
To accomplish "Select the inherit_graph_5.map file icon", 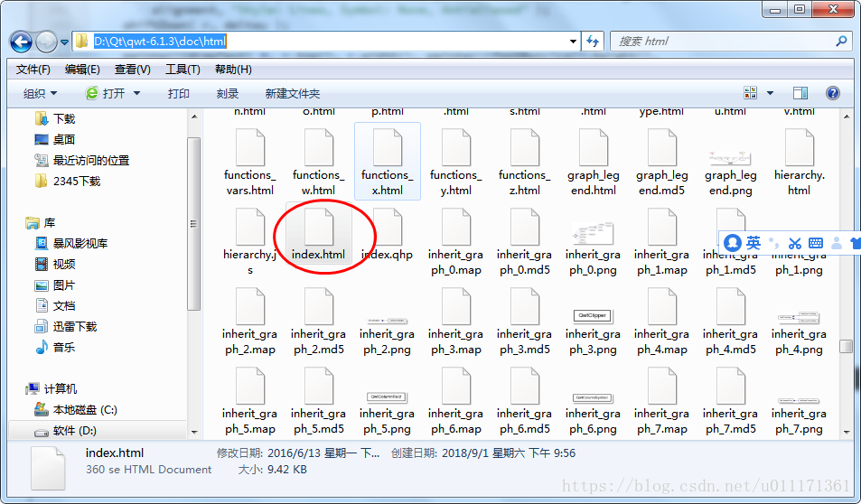I will point(250,386).
